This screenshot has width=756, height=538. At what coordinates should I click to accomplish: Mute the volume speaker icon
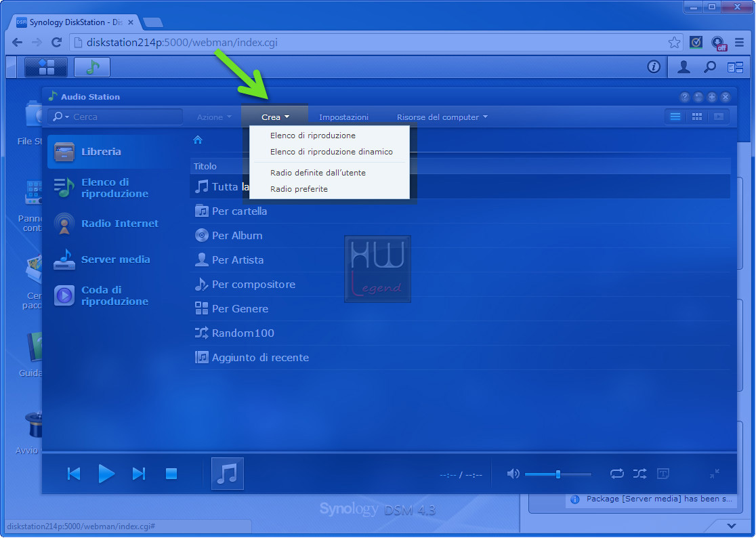(513, 474)
